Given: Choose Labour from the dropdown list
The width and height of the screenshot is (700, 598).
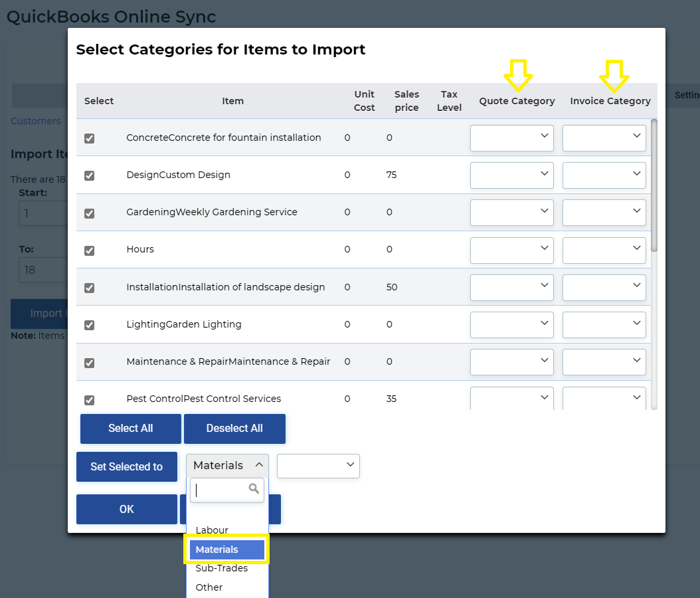Looking at the screenshot, I should 212,530.
